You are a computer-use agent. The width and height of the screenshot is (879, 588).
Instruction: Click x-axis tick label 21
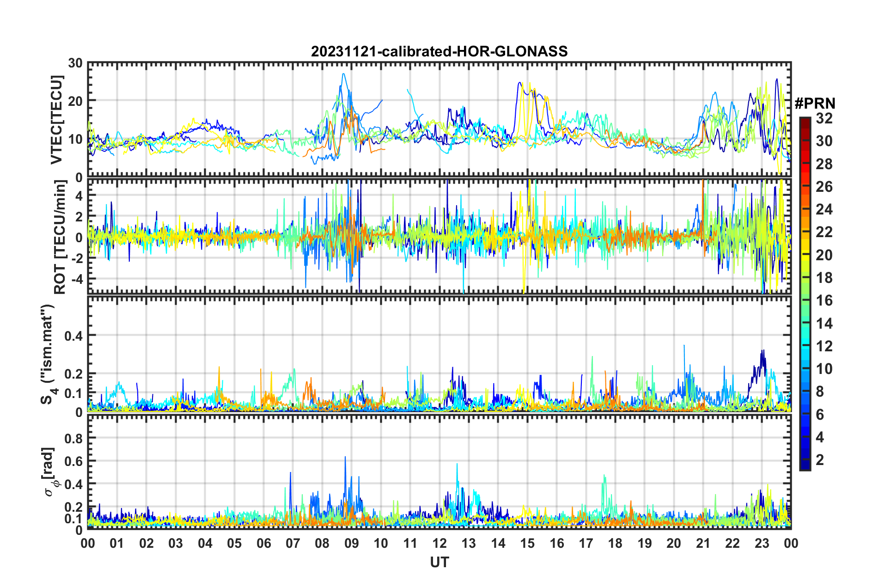tap(703, 543)
